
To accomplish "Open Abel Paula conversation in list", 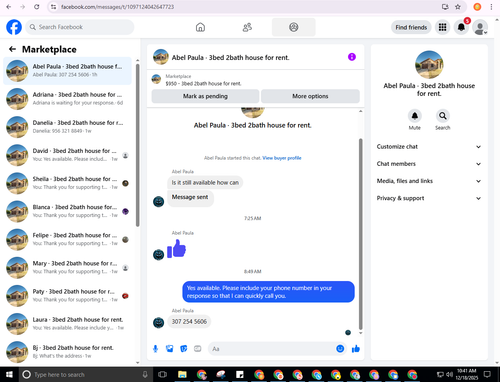I will (67, 71).
